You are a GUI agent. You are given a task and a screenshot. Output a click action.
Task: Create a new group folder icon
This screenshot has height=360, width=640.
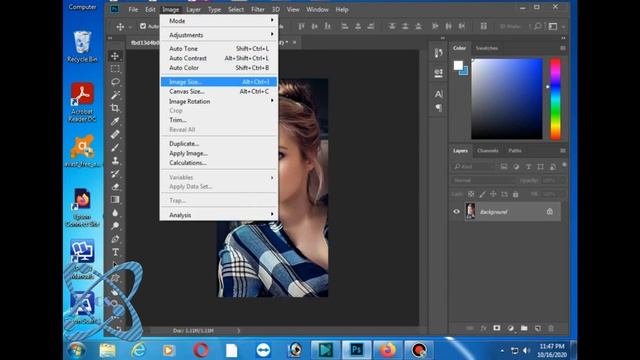(x=524, y=328)
